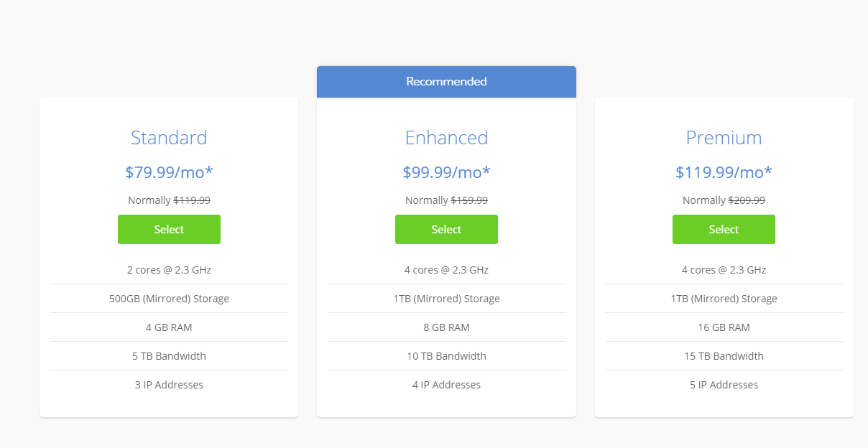Image resolution: width=868 pixels, height=448 pixels.
Task: Click the 16 GB RAM feature row
Action: 724,327
